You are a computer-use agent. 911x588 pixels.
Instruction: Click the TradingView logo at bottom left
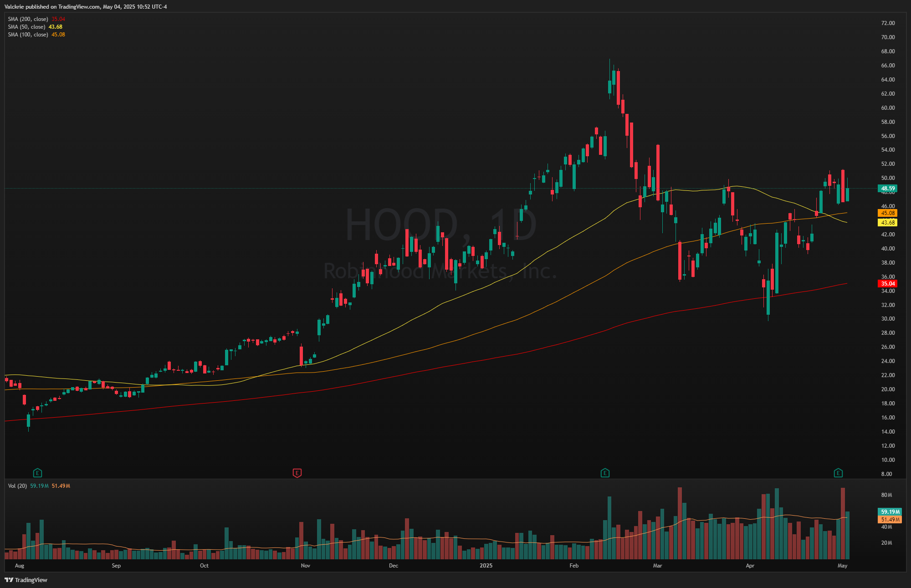26,580
